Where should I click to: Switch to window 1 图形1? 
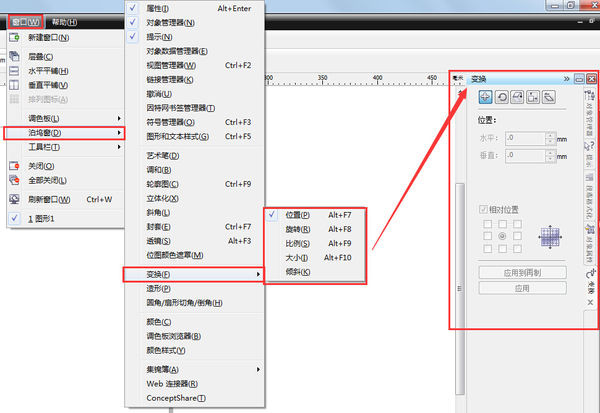click(65, 219)
